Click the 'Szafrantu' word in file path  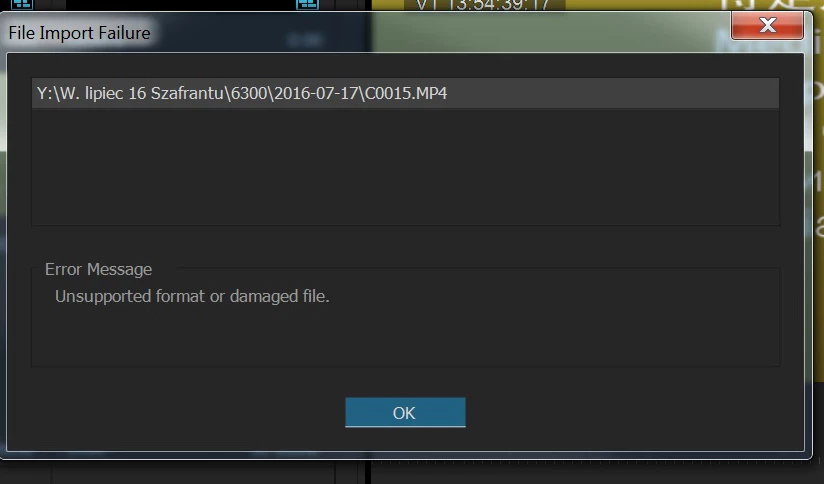point(187,93)
